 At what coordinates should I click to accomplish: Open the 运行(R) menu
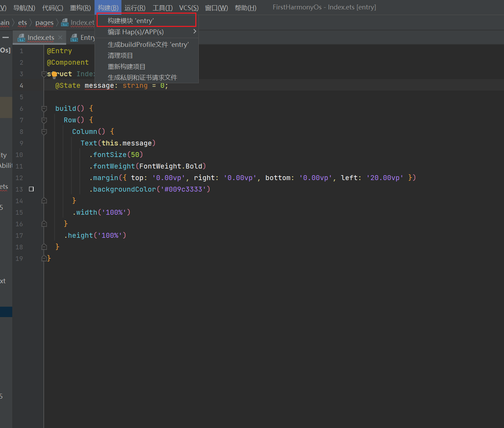pos(135,7)
